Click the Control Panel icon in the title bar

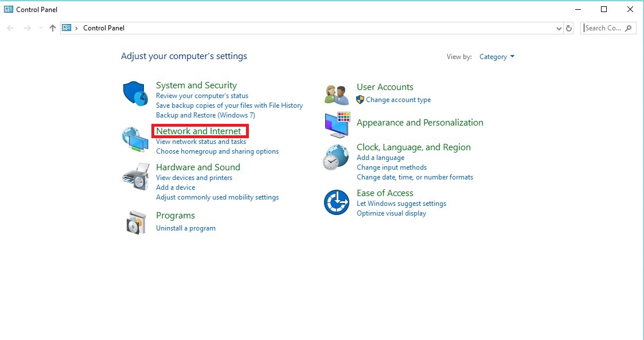click(x=9, y=9)
